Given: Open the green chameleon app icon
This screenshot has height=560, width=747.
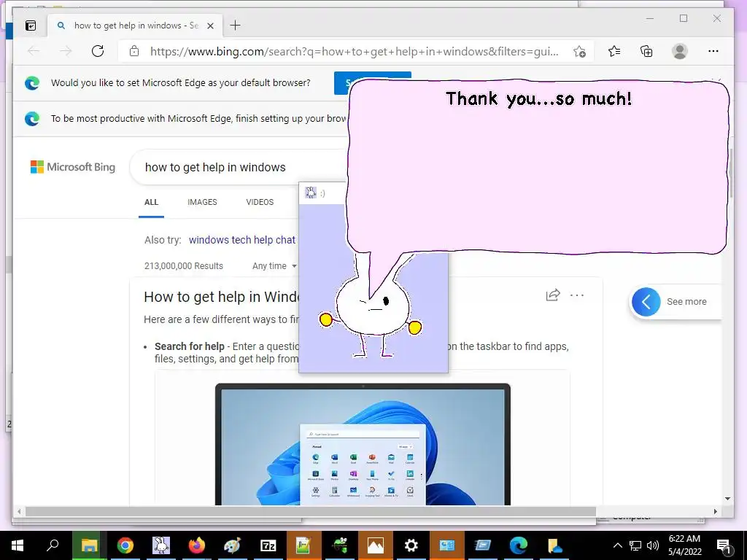Looking at the screenshot, I should [x=339, y=545].
